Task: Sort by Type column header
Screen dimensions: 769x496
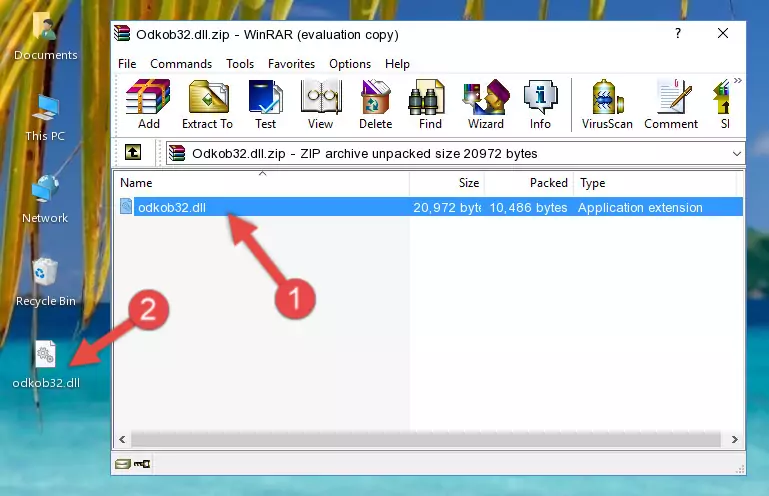Action: [x=655, y=183]
